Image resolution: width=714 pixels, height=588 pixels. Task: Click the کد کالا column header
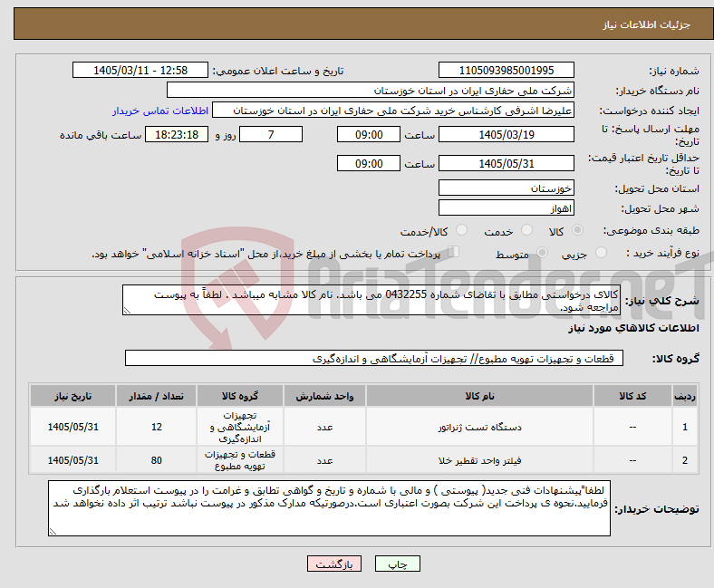click(632, 396)
